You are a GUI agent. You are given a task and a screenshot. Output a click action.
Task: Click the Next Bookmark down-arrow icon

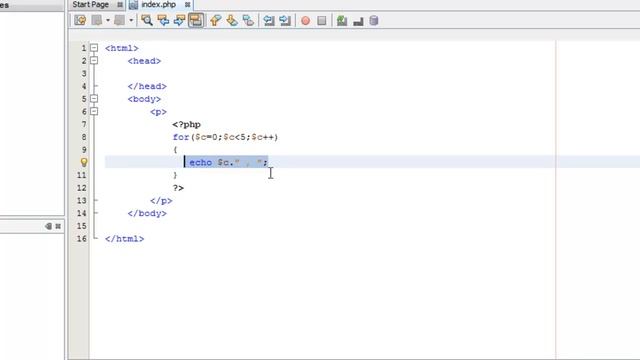pos(232,20)
